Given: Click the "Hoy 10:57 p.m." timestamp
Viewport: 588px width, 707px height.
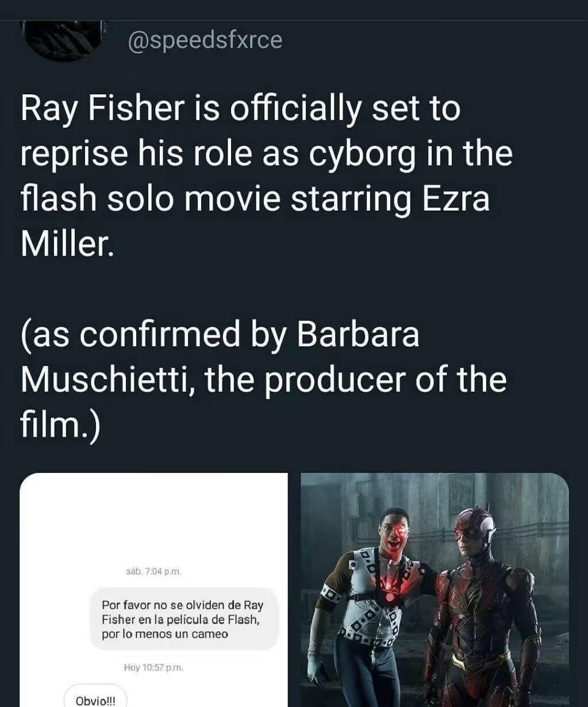Looking at the screenshot, I should click(x=153, y=667).
